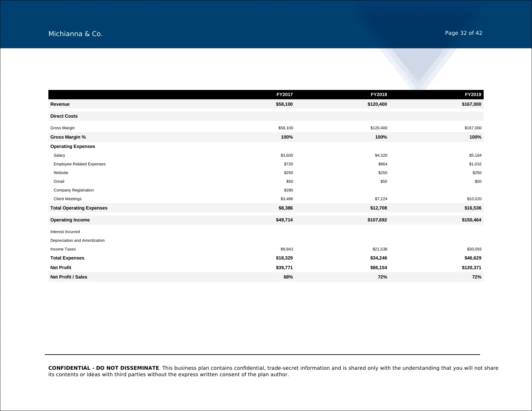532x411 pixels.
Task: Click FY2018 Operating Income $107,692
Action: point(377,220)
